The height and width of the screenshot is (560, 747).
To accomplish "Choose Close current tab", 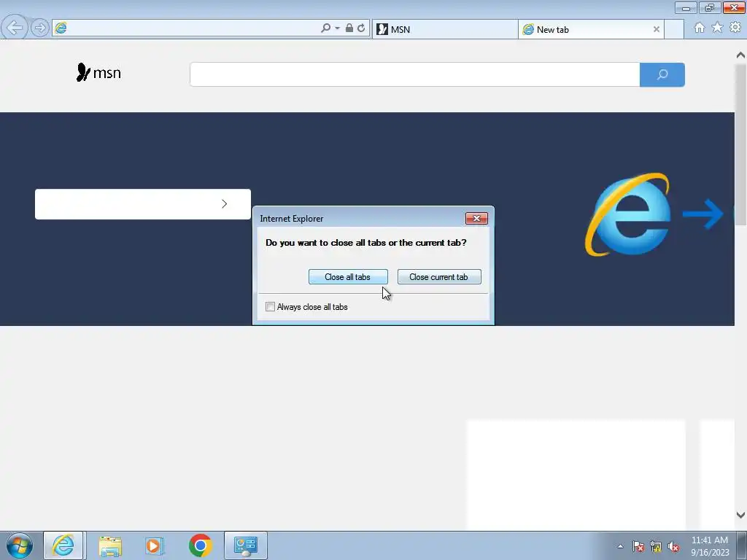I will 438,277.
